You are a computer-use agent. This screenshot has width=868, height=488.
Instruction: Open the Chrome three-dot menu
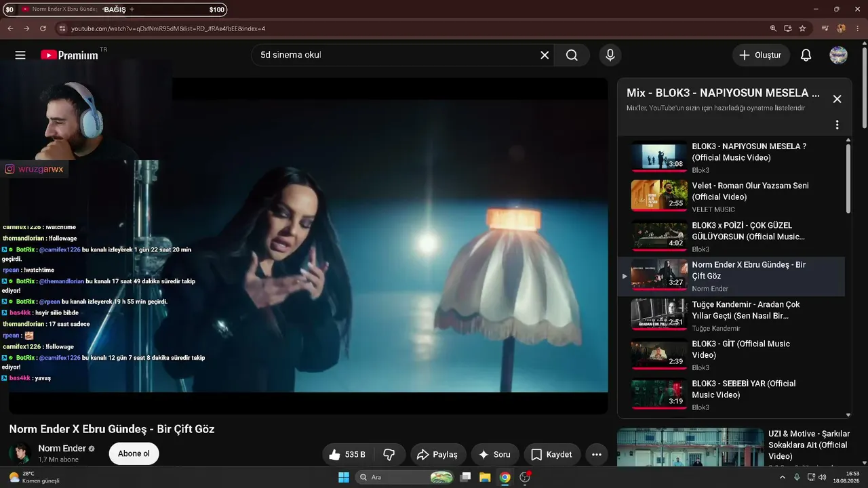(856, 28)
